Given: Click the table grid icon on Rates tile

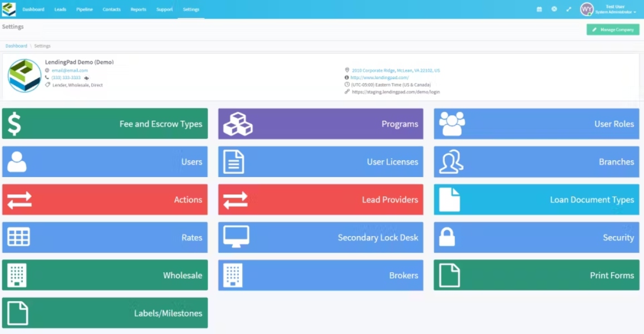Looking at the screenshot, I should (18, 237).
